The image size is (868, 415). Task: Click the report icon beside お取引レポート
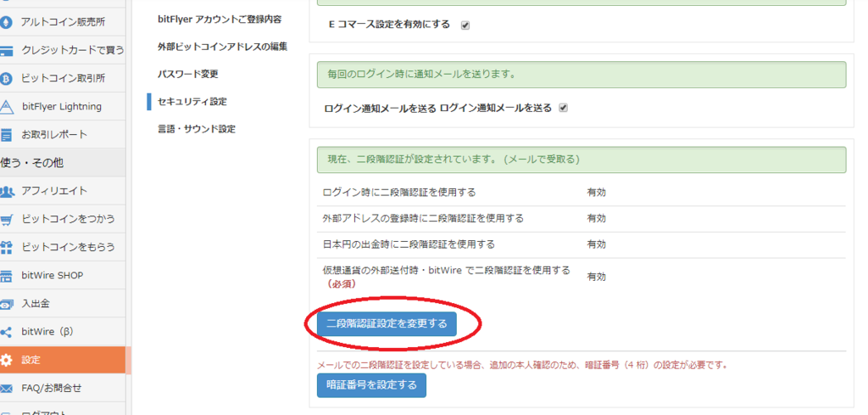tap(7, 135)
